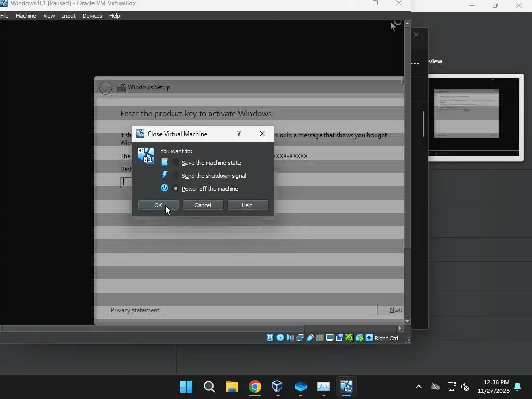Click the Cancel button in dialog
This screenshot has height=399, width=532.
point(203,205)
